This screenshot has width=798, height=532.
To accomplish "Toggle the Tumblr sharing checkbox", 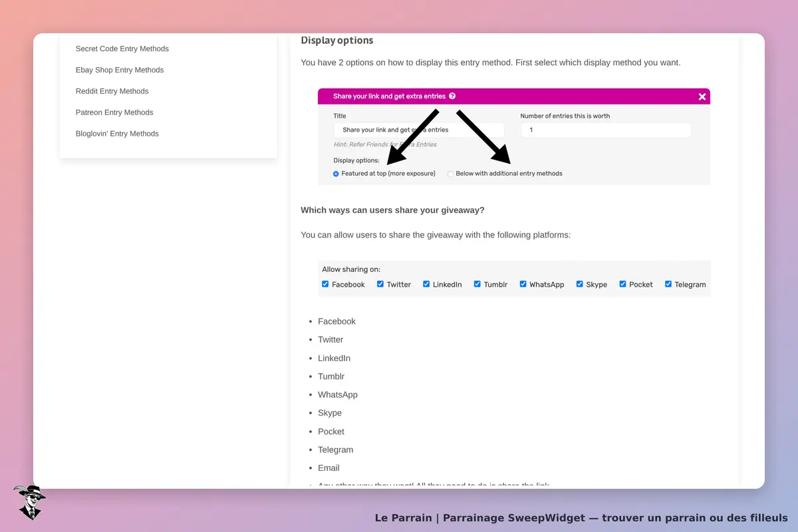I will [x=477, y=284].
